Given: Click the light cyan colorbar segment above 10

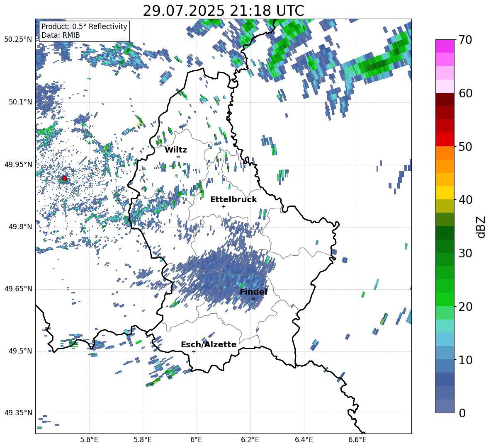Looking at the screenshot, I should point(445,339).
